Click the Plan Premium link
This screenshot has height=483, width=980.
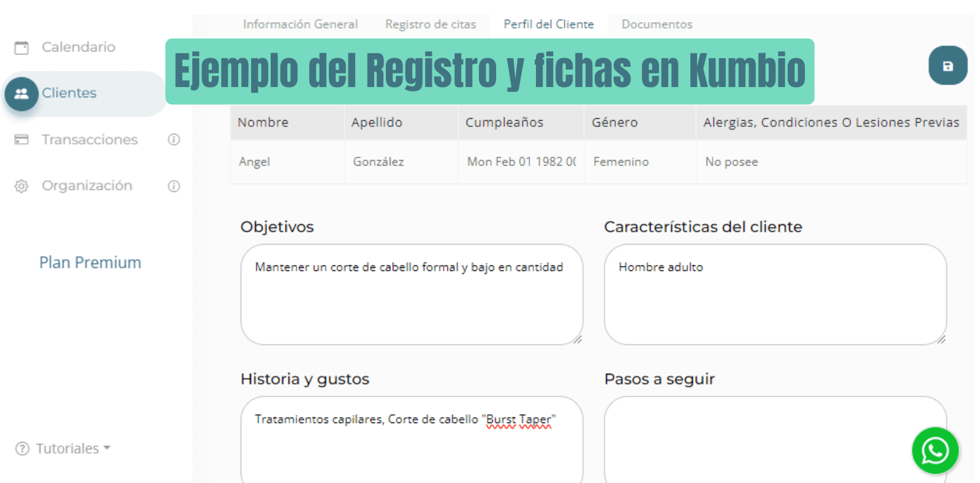90,262
